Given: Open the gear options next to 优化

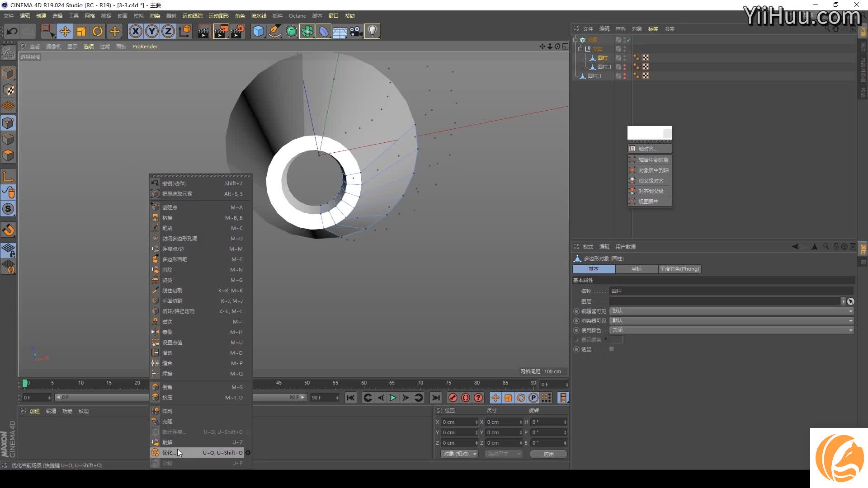Looking at the screenshot, I should coord(248,452).
